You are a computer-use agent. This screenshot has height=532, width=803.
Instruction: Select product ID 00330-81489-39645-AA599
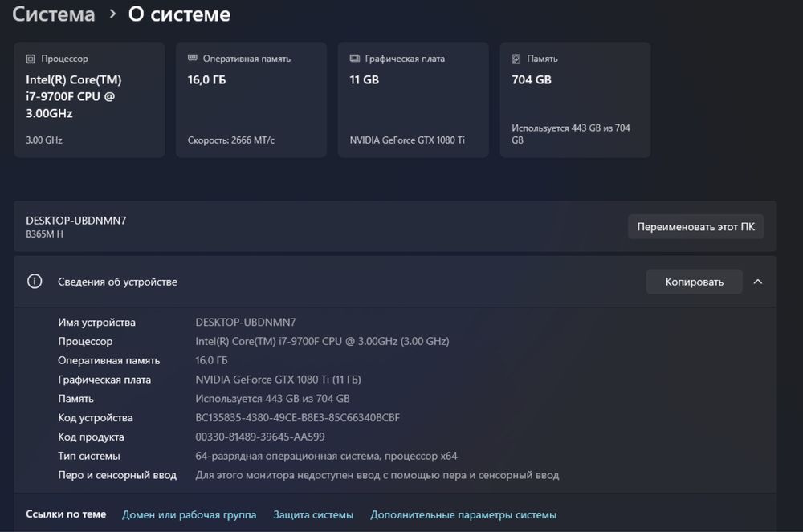[x=260, y=437]
